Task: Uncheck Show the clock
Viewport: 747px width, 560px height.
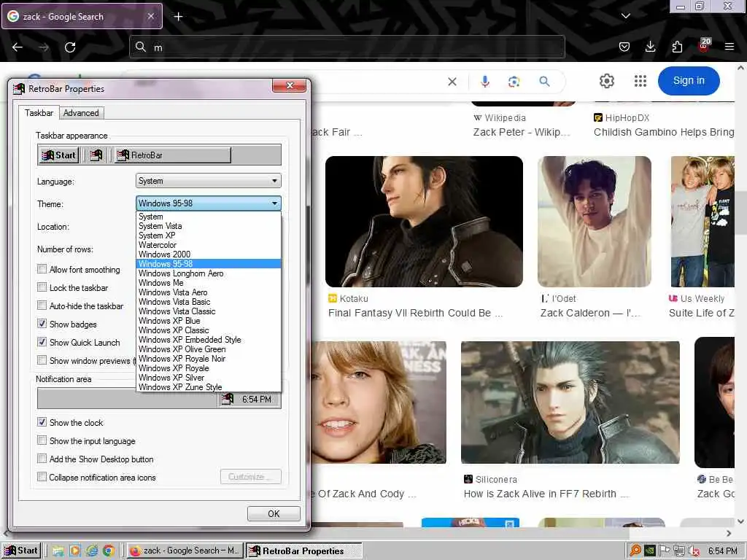Action: [42, 422]
